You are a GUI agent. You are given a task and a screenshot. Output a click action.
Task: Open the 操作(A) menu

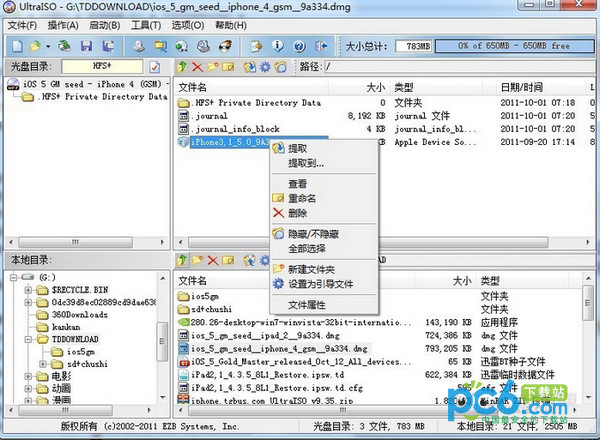click(x=63, y=26)
